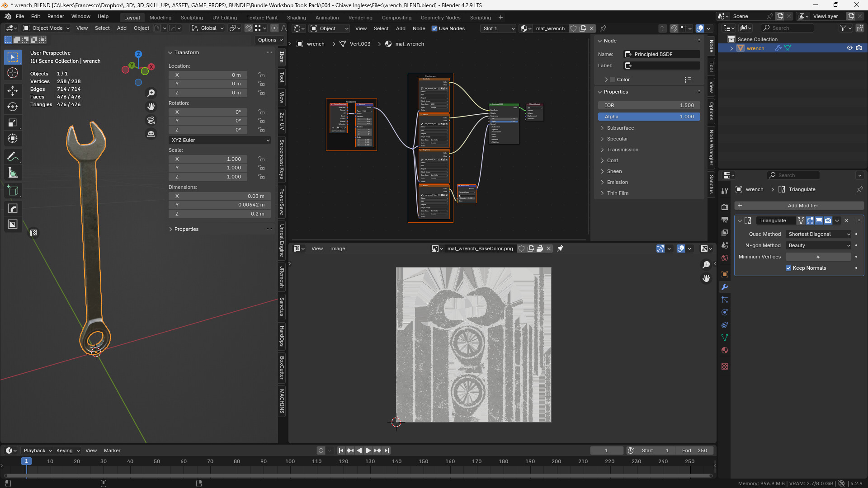
Task: Toggle camera view icon in viewport
Action: point(151,120)
